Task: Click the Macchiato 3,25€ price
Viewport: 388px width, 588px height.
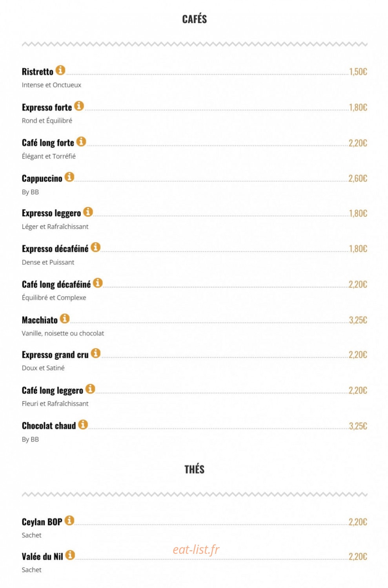Action: 358,320
